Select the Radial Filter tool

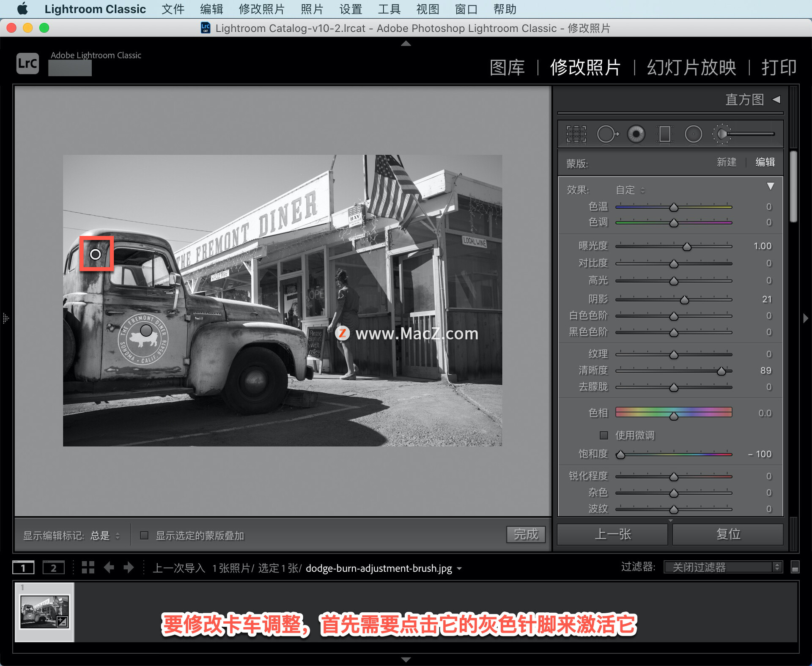[x=693, y=134]
